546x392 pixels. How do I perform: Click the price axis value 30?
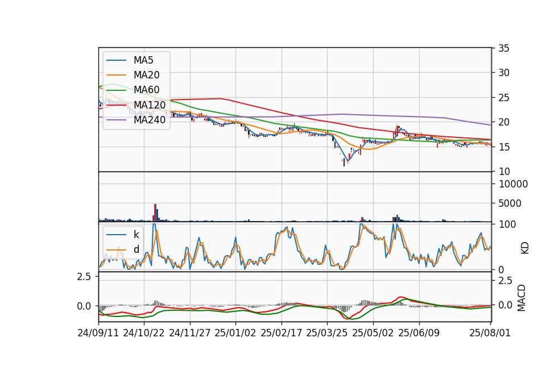(503, 73)
